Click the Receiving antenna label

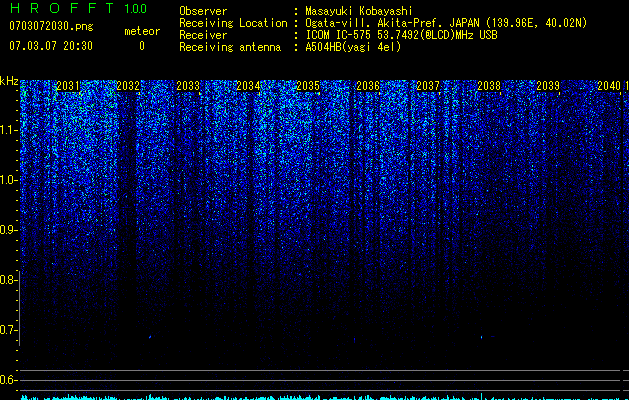(230, 47)
